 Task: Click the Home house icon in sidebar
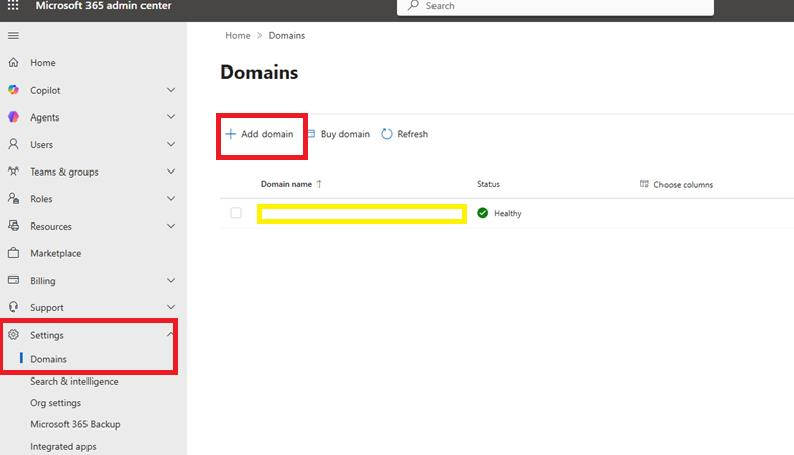(14, 62)
